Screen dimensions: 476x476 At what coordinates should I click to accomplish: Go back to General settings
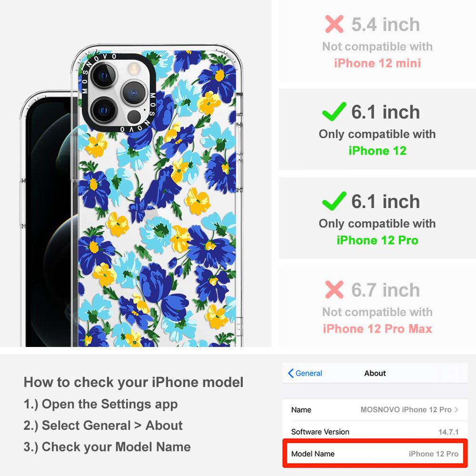pyautogui.click(x=305, y=373)
